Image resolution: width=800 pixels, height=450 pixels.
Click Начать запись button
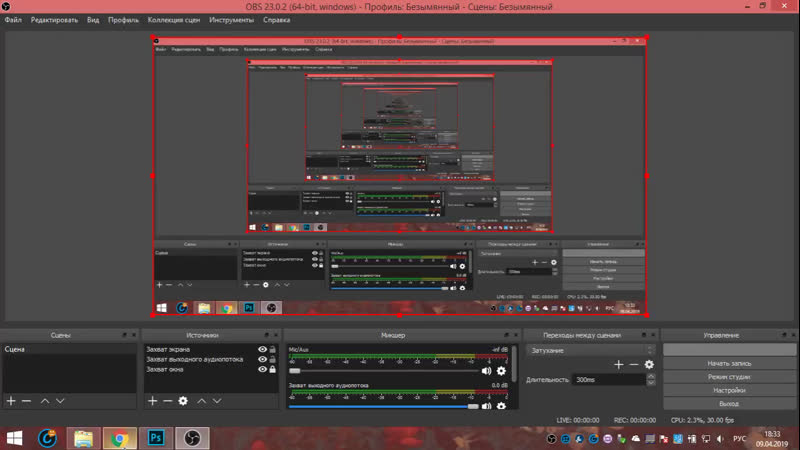pos(730,363)
